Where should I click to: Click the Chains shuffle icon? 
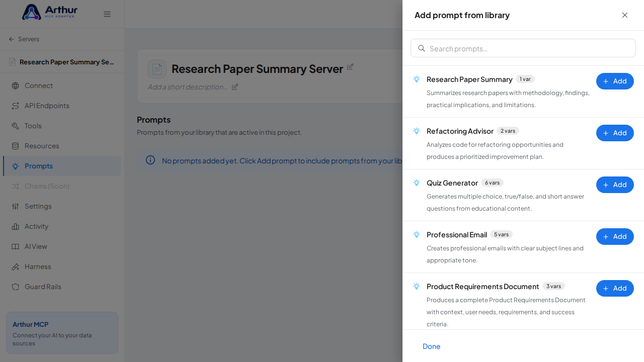(x=16, y=186)
